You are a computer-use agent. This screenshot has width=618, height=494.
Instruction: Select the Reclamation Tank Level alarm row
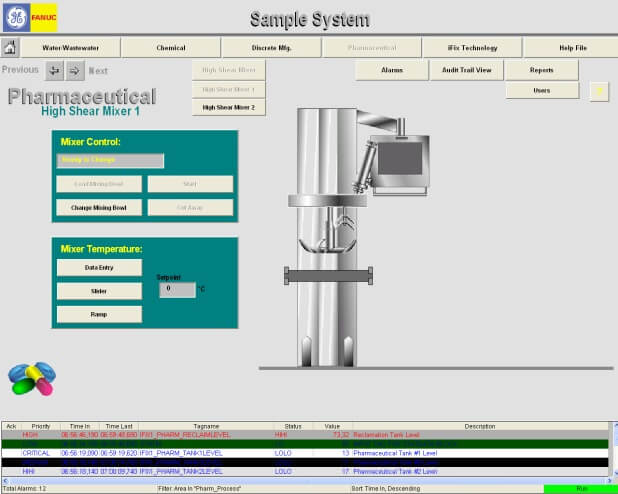point(305,435)
